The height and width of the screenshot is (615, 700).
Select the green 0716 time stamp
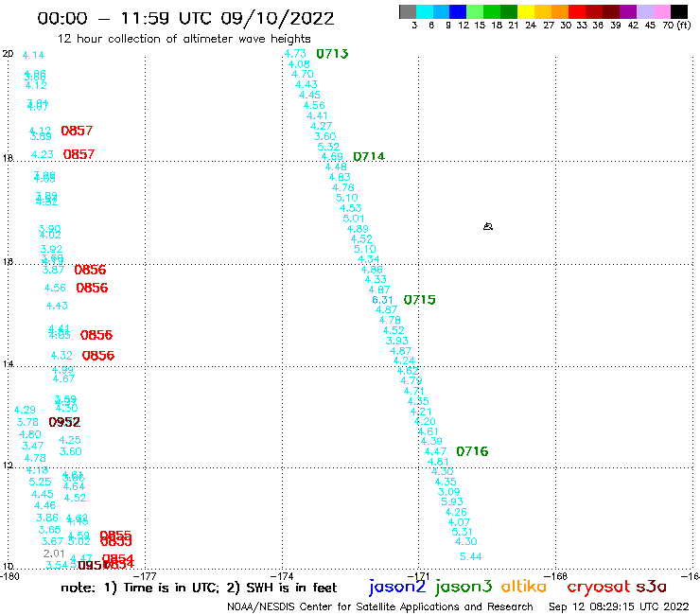pyautogui.click(x=472, y=451)
